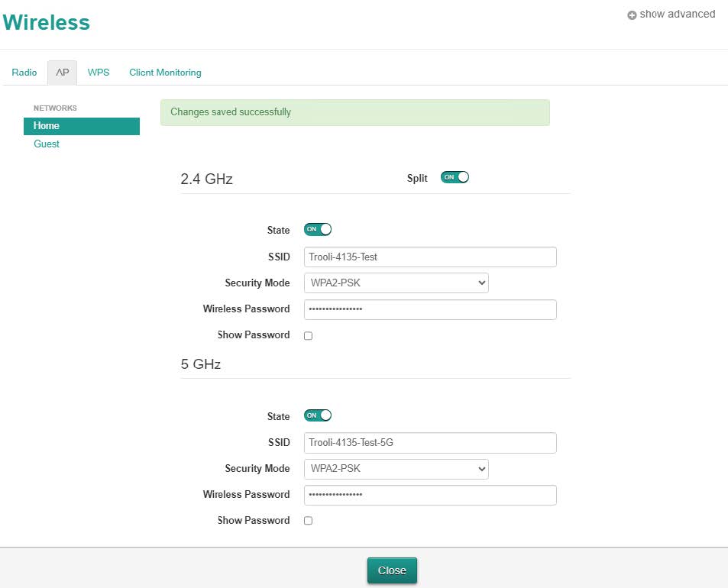
Task: Click the Trooli-4135-Test SSID field
Action: click(429, 257)
